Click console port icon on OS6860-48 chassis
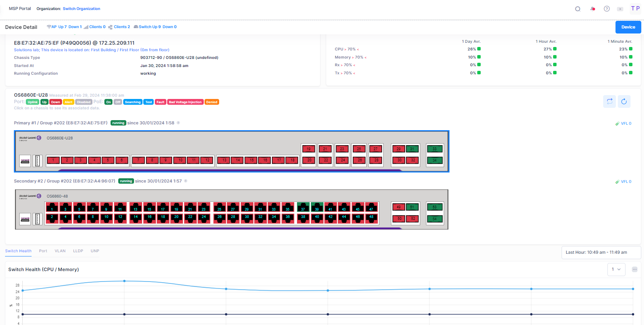Viewport: 644px width, 325px height. click(25, 219)
